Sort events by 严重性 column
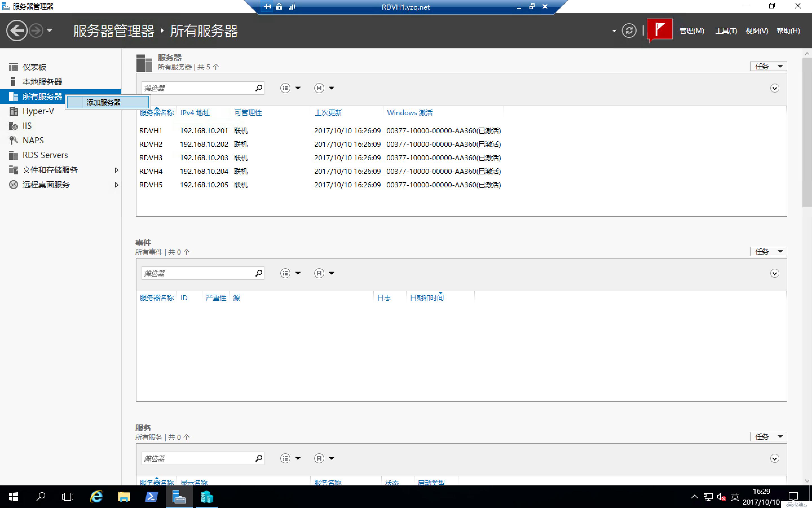This screenshot has width=812, height=508. tap(216, 298)
